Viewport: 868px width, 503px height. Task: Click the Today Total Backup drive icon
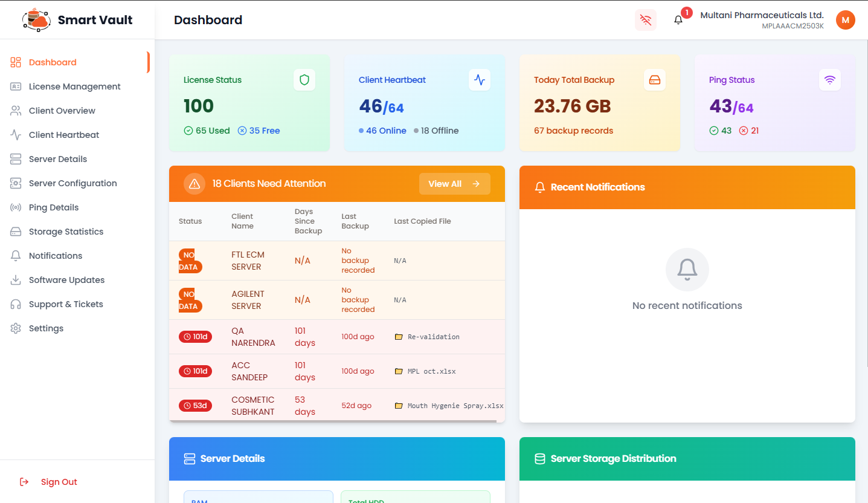tap(655, 80)
